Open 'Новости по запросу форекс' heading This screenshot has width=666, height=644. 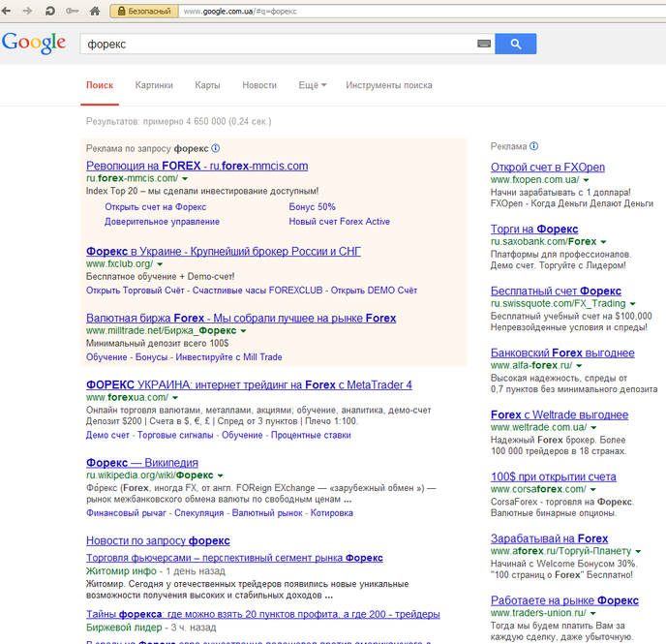[x=158, y=540]
